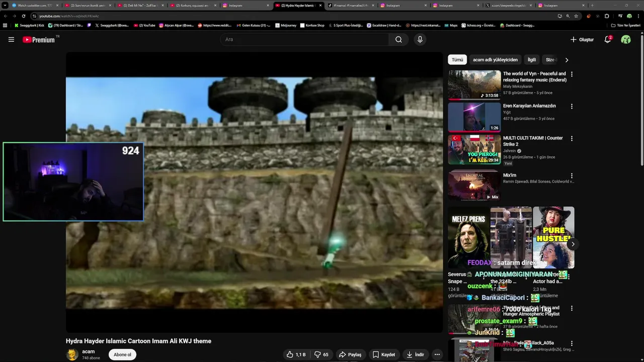Go to YouTube Premium home logo
Image resolution: width=644 pixels, height=362 pixels.
point(40,39)
